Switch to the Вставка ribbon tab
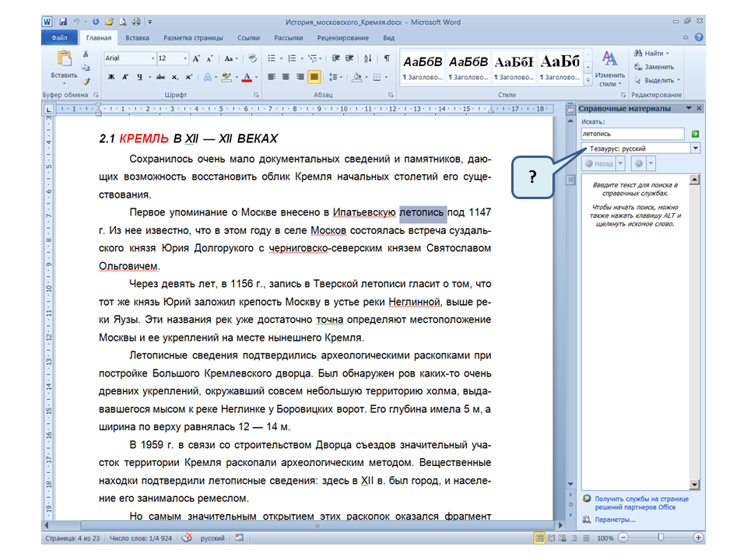Viewport: 747px width, 560px height. pyautogui.click(x=137, y=37)
